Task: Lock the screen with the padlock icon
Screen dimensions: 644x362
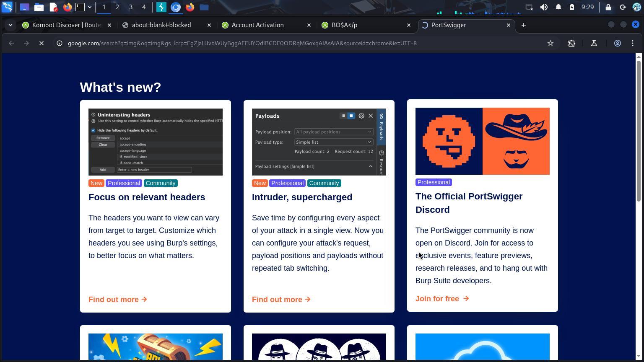Action: 608,7
